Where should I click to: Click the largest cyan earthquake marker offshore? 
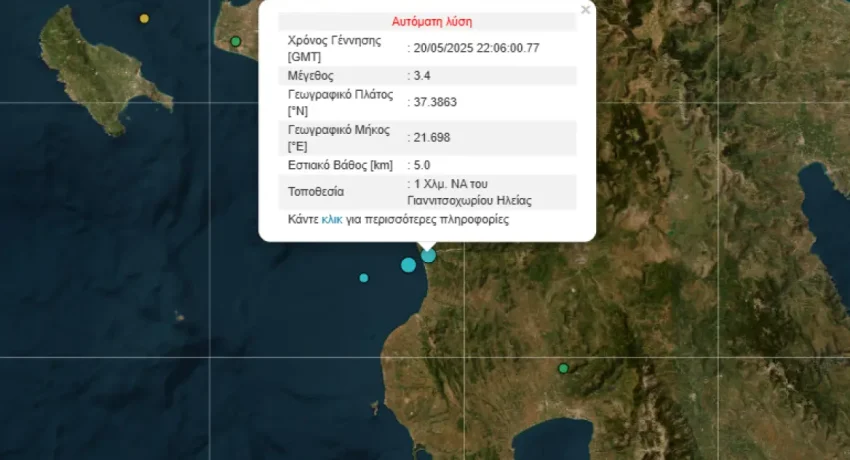pos(408,265)
